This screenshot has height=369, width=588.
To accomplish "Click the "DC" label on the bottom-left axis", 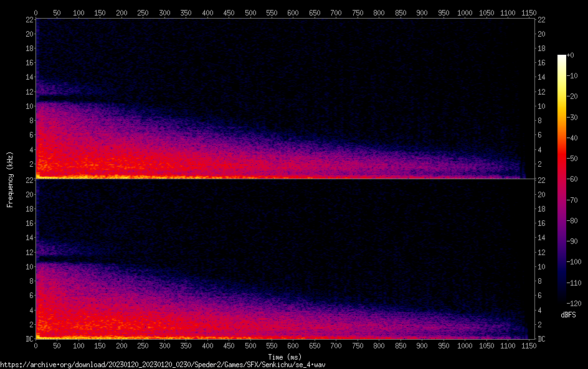I will pos(29,339).
